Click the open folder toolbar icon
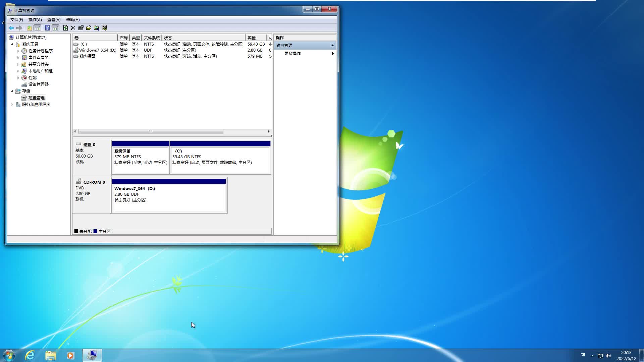 click(x=89, y=28)
